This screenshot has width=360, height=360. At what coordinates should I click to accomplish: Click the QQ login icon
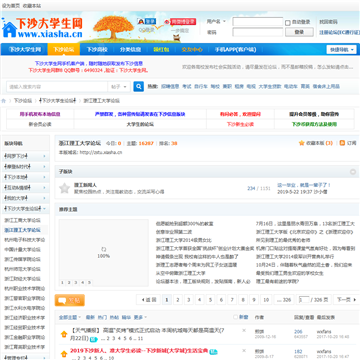click(146, 21)
